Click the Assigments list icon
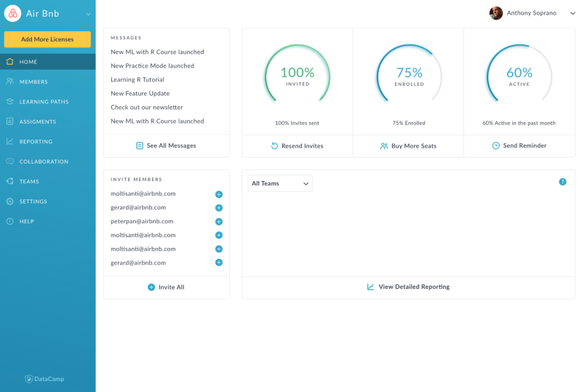Image resolution: width=582 pixels, height=392 pixels. (10, 121)
